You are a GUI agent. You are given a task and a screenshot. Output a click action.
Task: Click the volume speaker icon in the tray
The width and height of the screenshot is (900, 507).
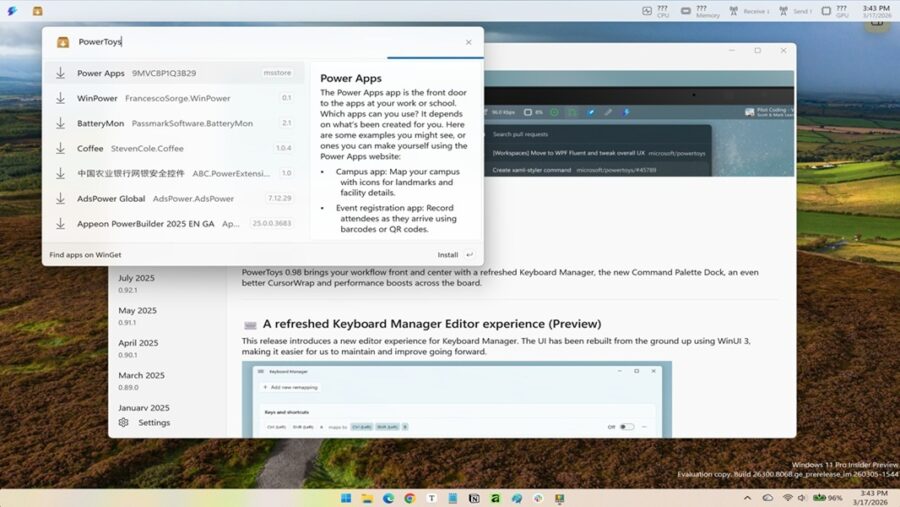(802, 497)
